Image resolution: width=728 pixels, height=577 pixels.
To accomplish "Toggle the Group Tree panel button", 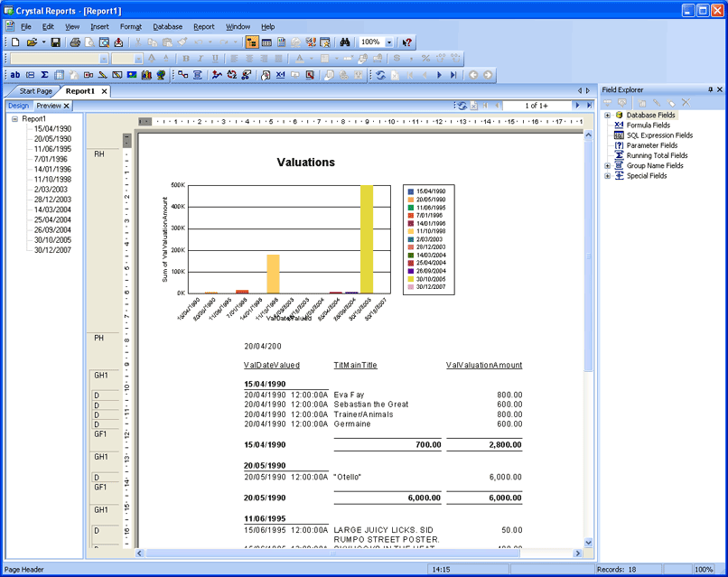I will (251, 42).
